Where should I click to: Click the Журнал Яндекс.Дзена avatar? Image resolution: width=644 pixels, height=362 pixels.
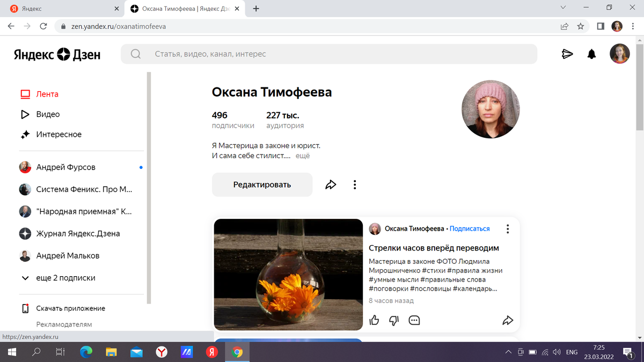25,233
